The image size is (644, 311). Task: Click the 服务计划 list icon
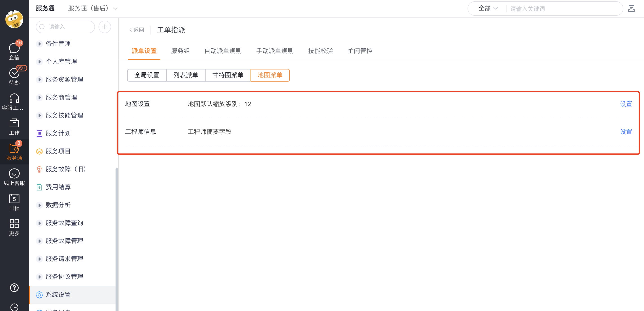39,133
